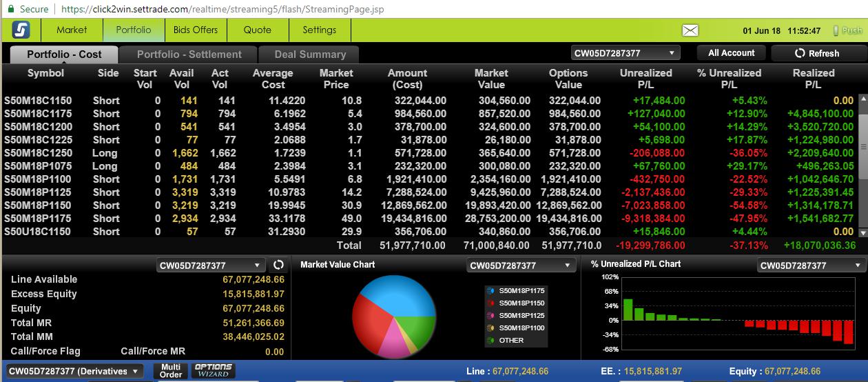Click the browser URL address field
868x382 pixels.
pos(223,9)
